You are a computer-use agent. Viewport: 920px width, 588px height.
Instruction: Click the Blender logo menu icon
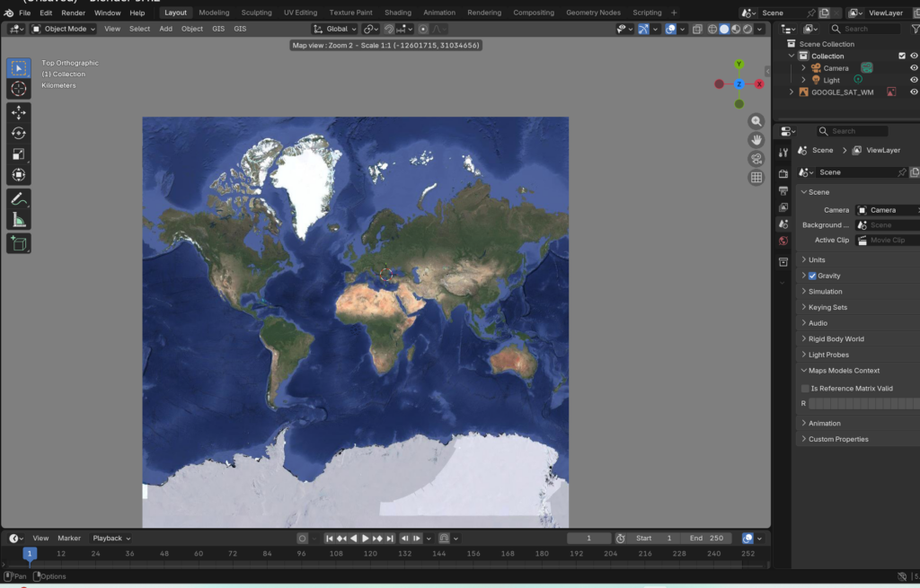[8, 13]
